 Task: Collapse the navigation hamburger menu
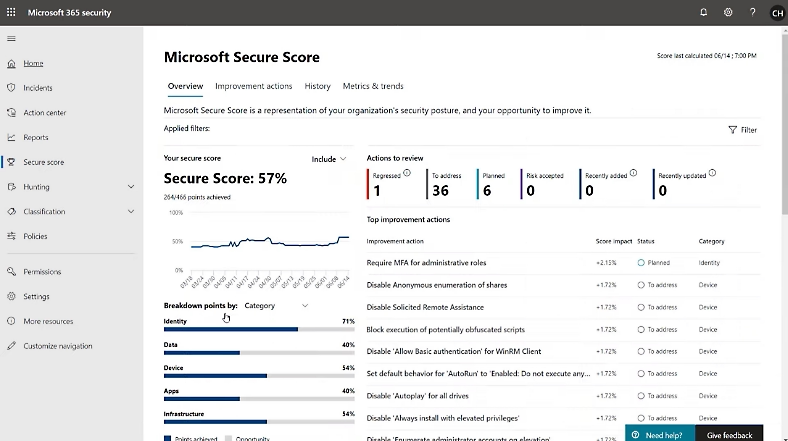point(12,38)
